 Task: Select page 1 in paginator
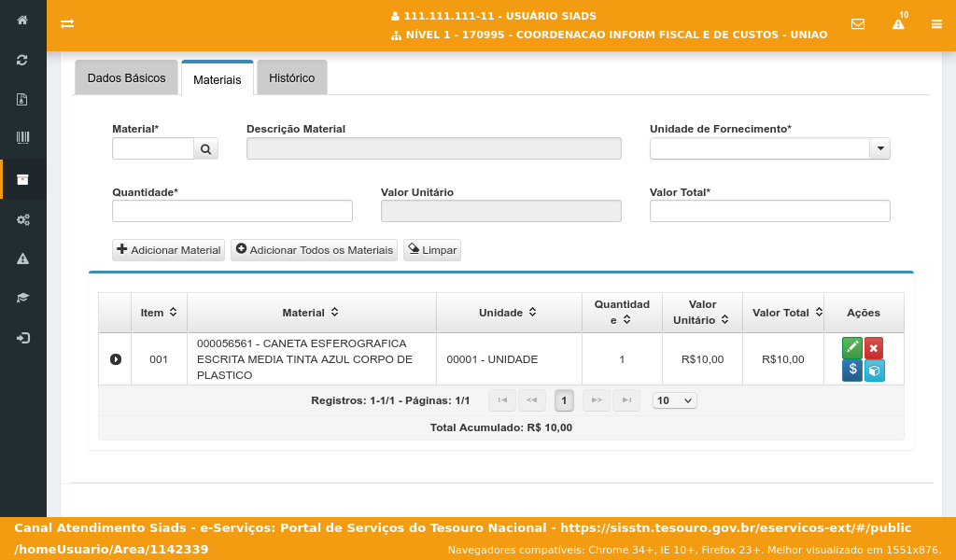564,400
